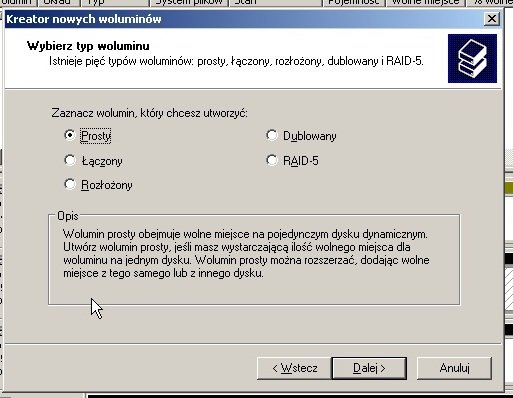The width and height of the screenshot is (513, 398).
Task: Click the stacked disks wizard icon
Action: click(x=472, y=58)
